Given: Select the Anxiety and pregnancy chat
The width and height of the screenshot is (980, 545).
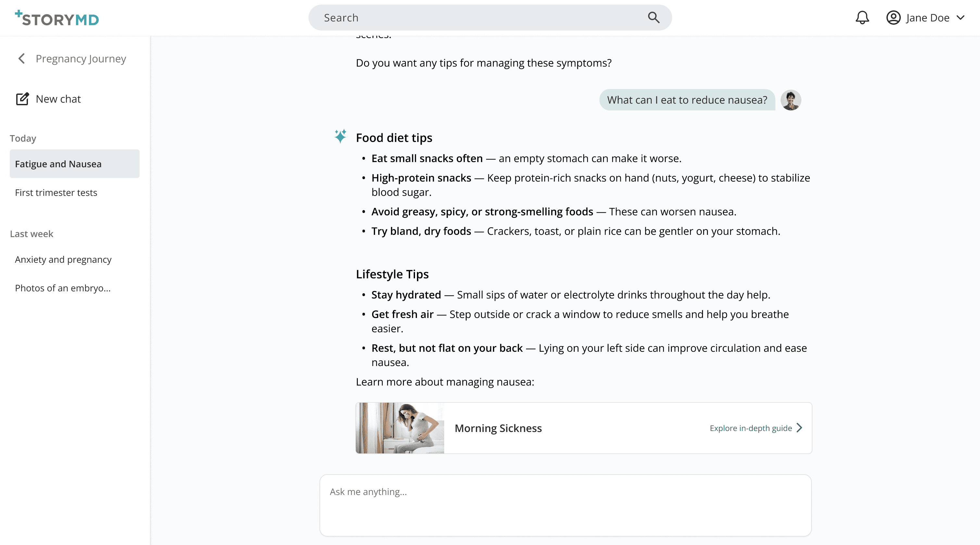Looking at the screenshot, I should pyautogui.click(x=63, y=260).
